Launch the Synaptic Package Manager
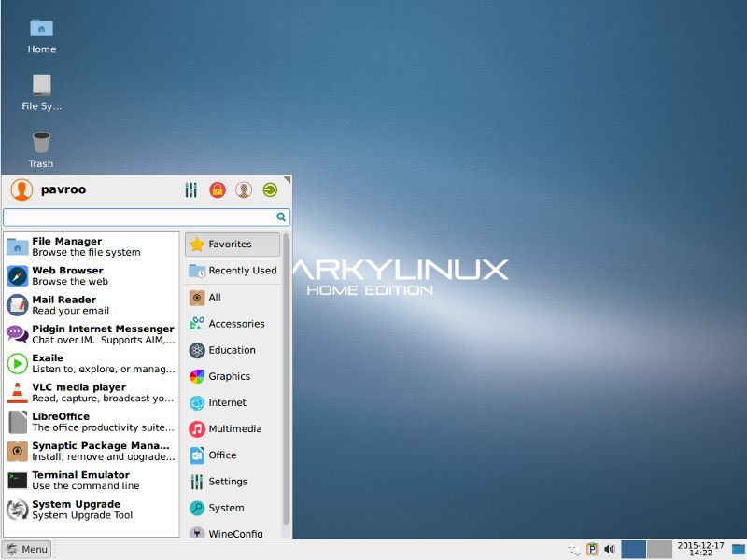The width and height of the screenshot is (747, 560). (91, 451)
